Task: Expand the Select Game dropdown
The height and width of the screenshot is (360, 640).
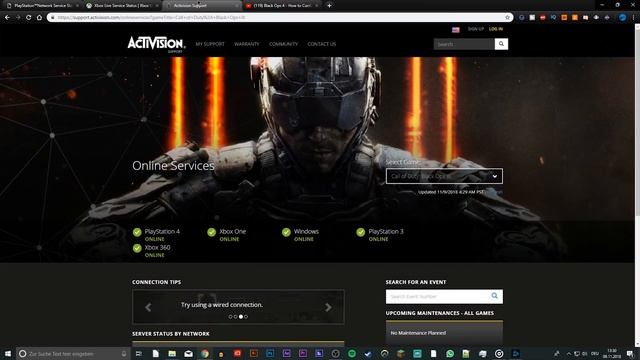Action: click(x=444, y=176)
